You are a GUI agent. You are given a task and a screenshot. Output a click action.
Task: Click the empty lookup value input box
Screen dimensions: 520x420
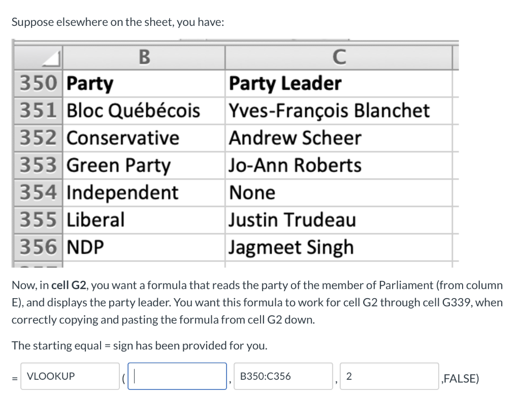177,376
